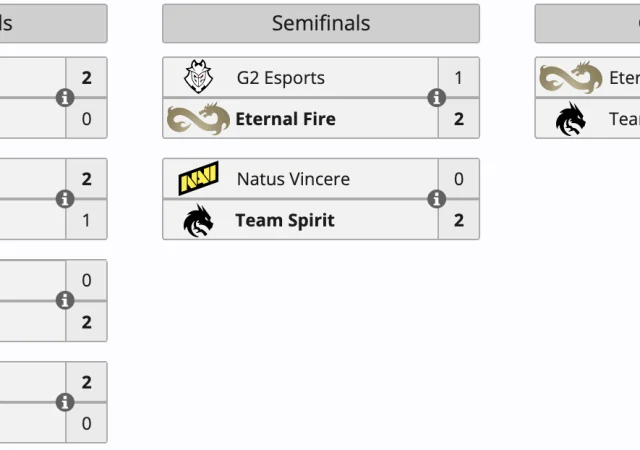Expand details of the 0–2 quarterfinal match
This screenshot has width=640, height=450.
[x=65, y=300]
